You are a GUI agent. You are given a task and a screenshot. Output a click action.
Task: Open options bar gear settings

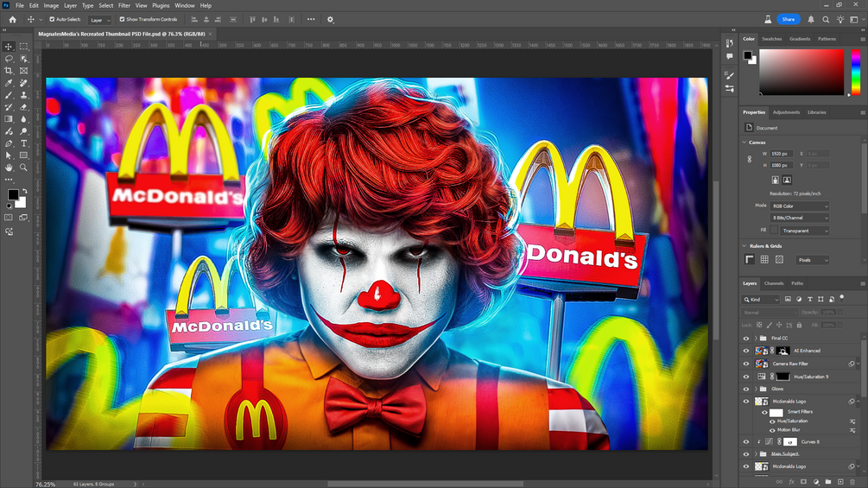click(x=331, y=19)
